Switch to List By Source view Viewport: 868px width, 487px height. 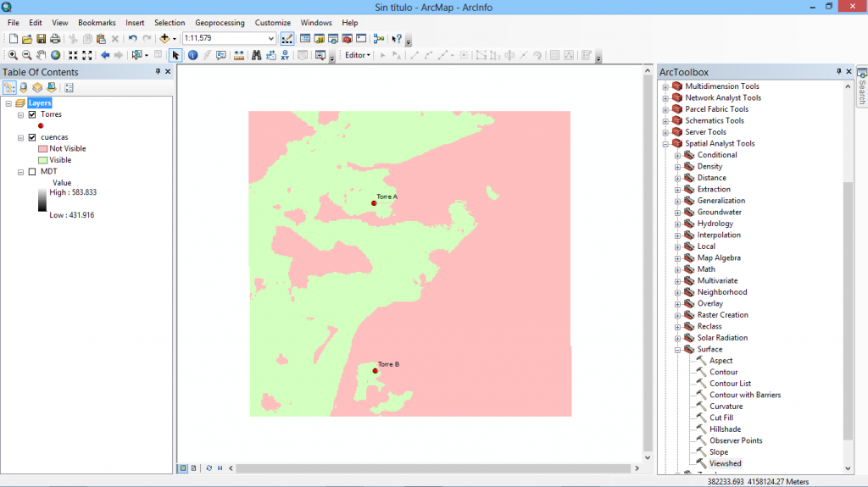[23, 87]
